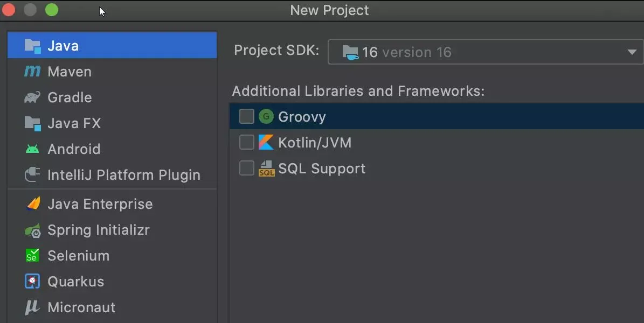Click the Micronaut icon
Screen dimensions: 644x323
[x=32, y=307]
